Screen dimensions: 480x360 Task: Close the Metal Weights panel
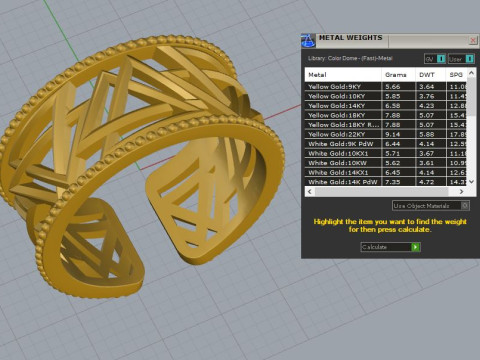pos(473,41)
